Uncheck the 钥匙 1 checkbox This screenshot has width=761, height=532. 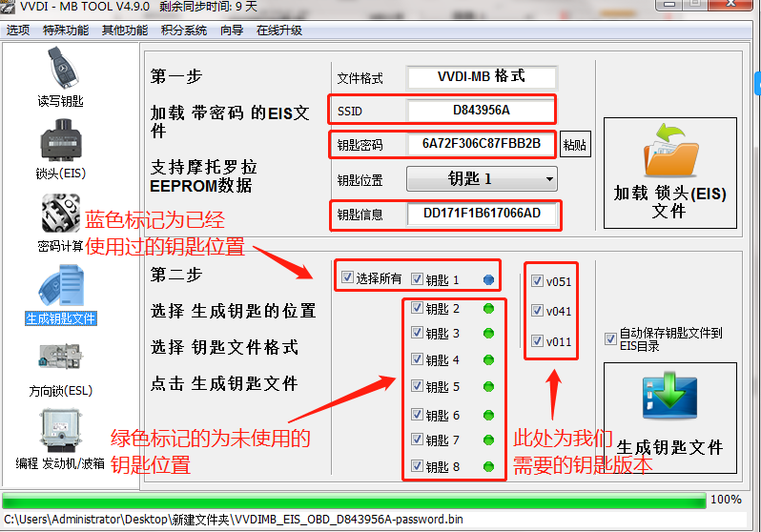click(417, 278)
